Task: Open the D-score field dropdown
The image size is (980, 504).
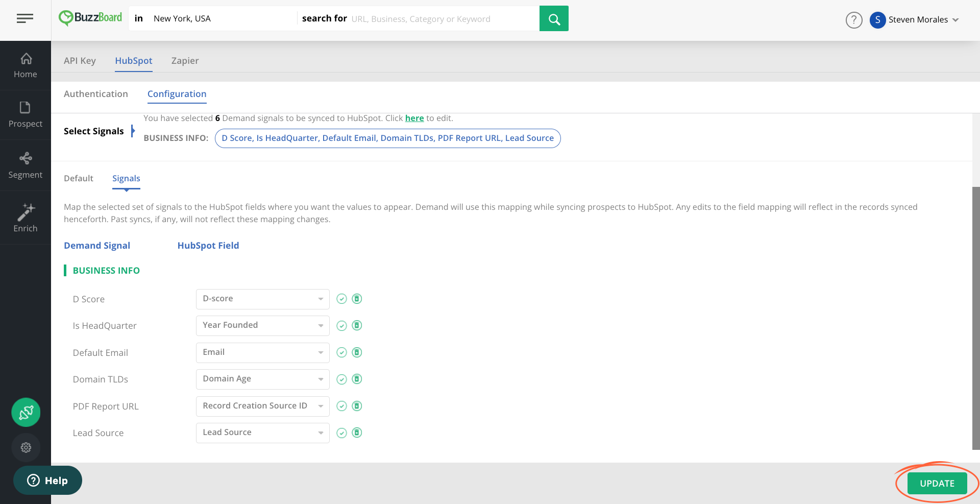Action: coord(263,299)
